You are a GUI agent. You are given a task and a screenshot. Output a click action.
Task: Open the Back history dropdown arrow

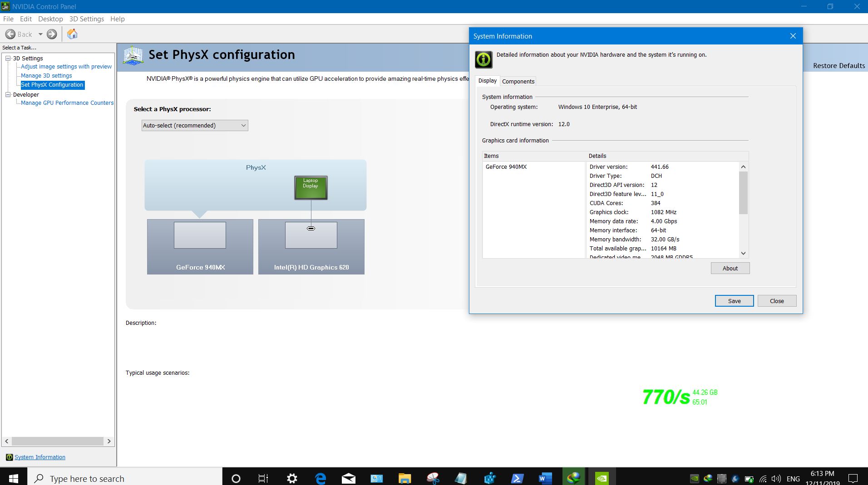pyautogui.click(x=40, y=34)
